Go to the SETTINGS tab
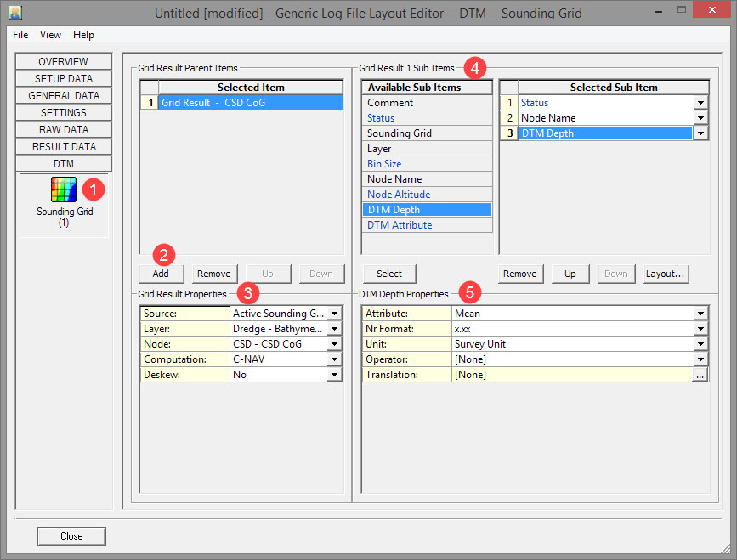737x560 pixels. [64, 113]
